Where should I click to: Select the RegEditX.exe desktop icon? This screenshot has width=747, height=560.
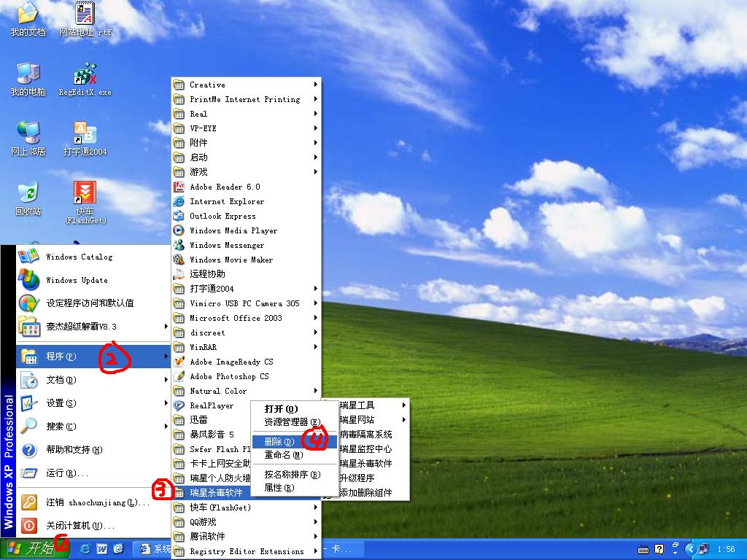tap(85, 79)
